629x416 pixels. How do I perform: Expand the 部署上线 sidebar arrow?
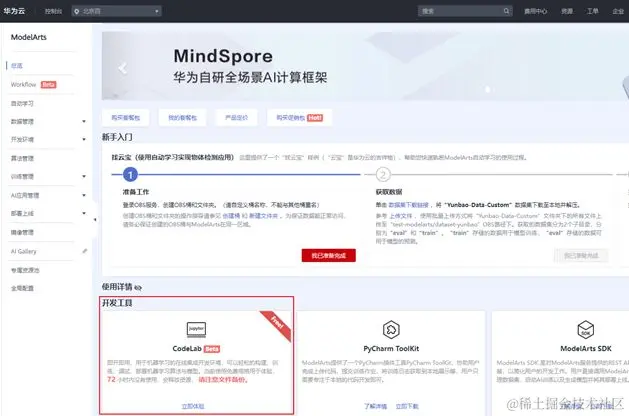[x=84, y=213]
